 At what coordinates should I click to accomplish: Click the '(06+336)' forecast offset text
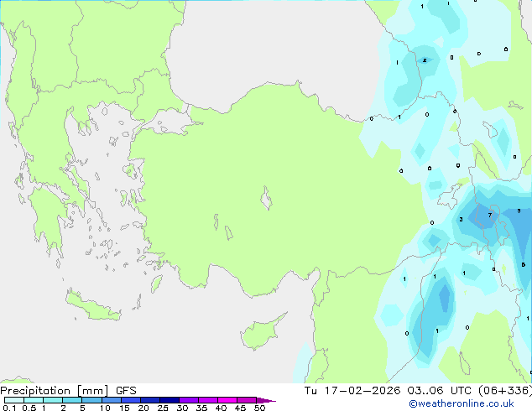click(505, 391)
